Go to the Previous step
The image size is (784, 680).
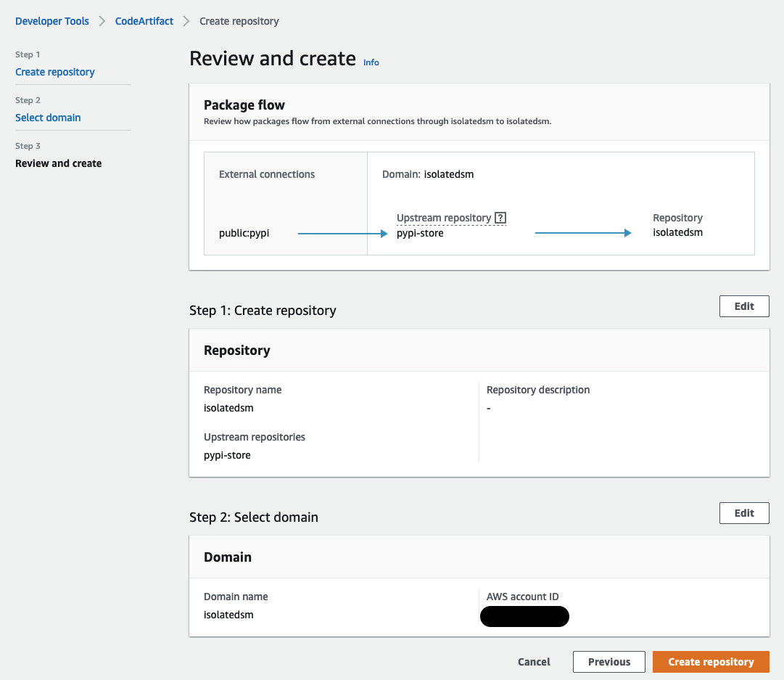(609, 661)
